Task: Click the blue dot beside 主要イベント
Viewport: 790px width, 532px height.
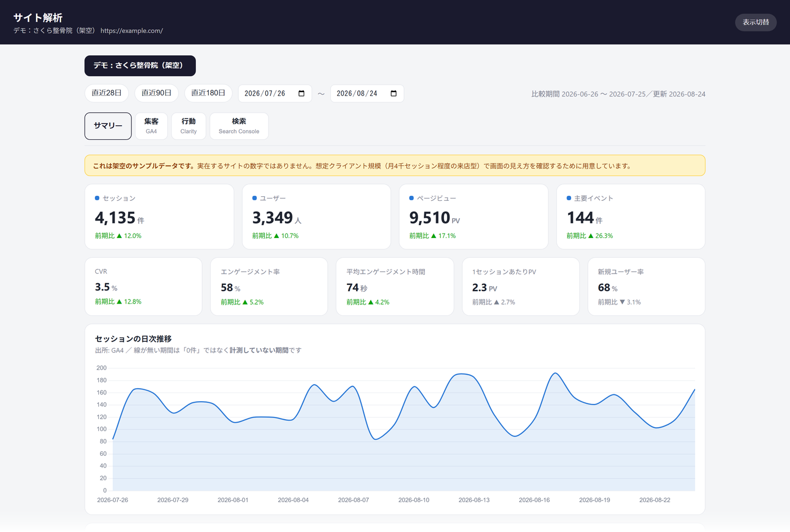Action: (569, 198)
